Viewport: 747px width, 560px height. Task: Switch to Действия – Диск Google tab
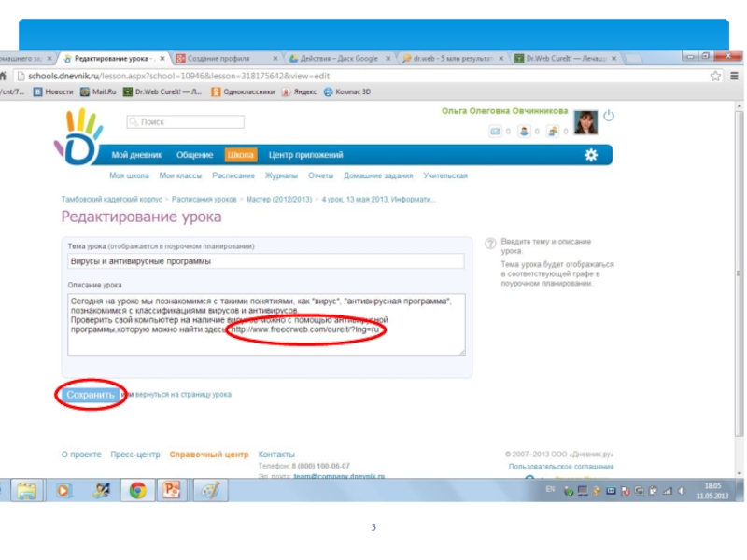tap(339, 59)
